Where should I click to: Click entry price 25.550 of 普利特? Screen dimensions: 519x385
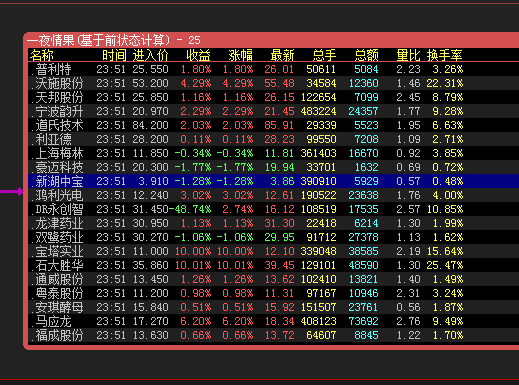(150, 69)
